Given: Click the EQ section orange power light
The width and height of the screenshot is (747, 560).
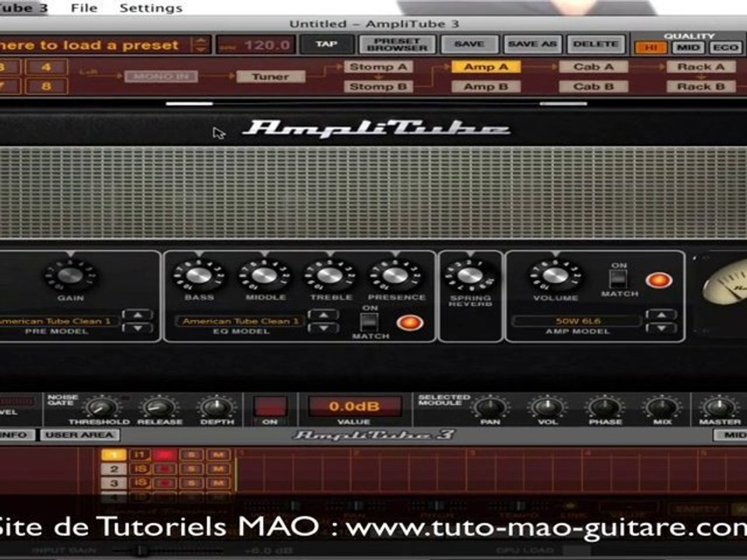Looking at the screenshot, I should coord(409,323).
